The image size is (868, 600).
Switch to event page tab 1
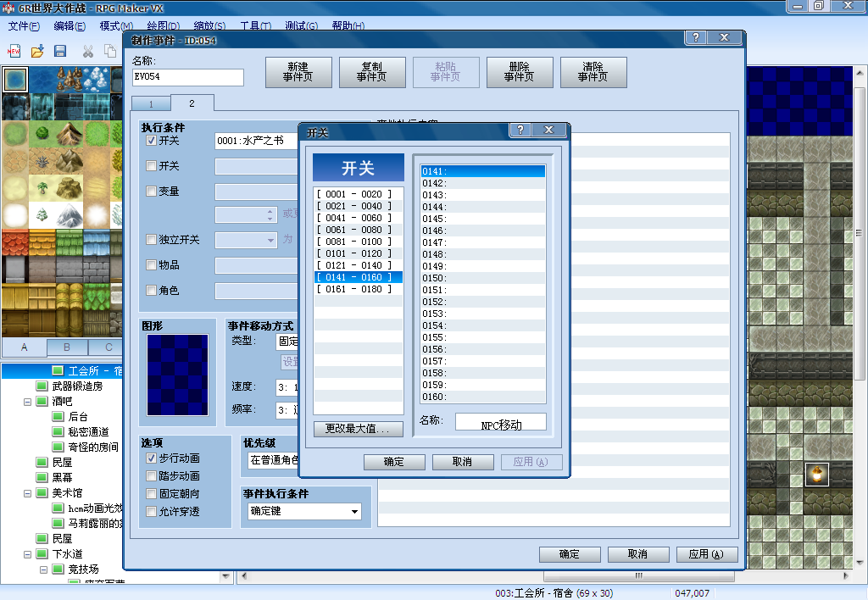(151, 104)
